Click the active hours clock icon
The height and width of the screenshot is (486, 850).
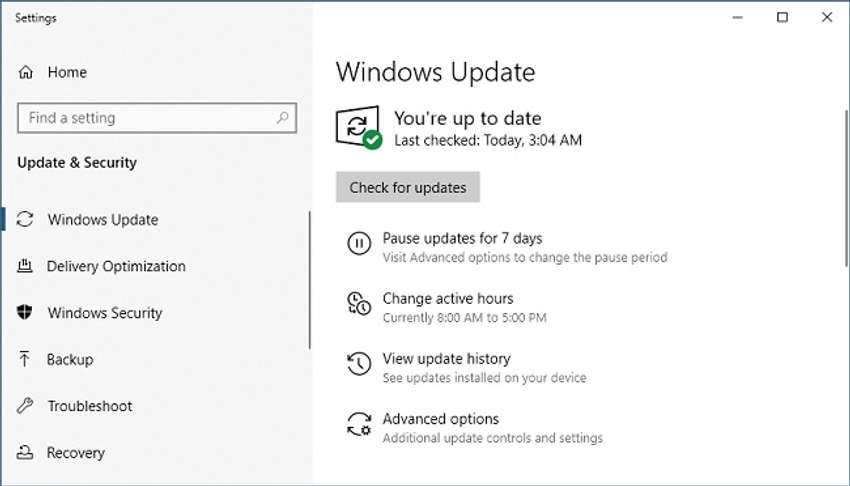tap(359, 303)
